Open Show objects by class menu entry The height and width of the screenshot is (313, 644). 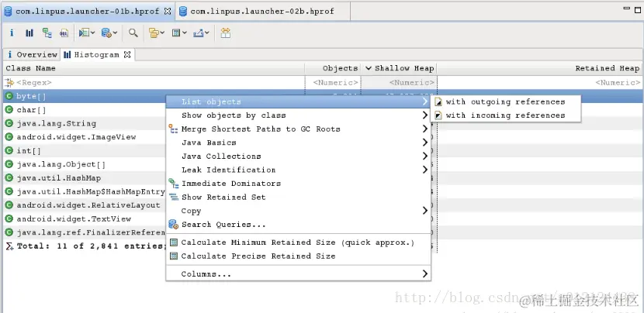click(298, 115)
